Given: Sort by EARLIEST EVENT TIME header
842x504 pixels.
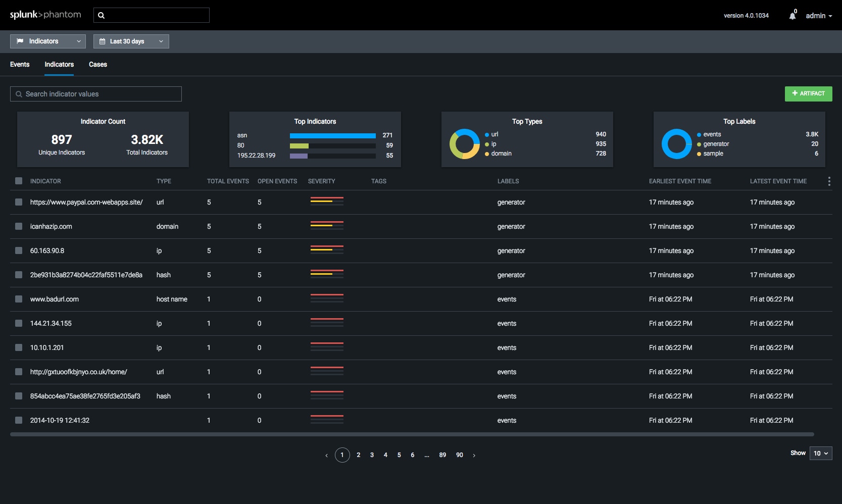Looking at the screenshot, I should [680, 181].
